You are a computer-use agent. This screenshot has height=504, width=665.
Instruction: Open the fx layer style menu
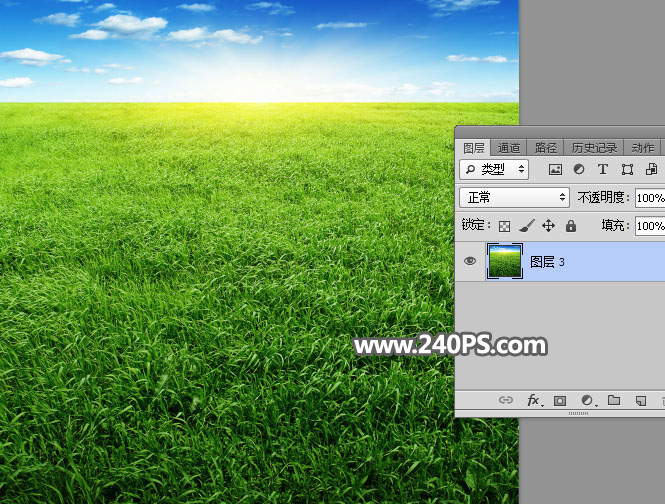pyautogui.click(x=534, y=401)
